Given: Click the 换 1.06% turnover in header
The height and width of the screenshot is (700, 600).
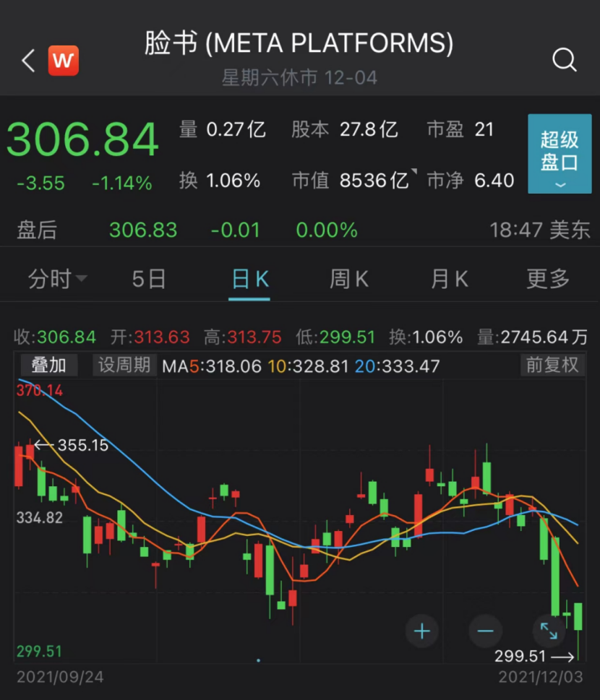Looking at the screenshot, I should coord(220,181).
